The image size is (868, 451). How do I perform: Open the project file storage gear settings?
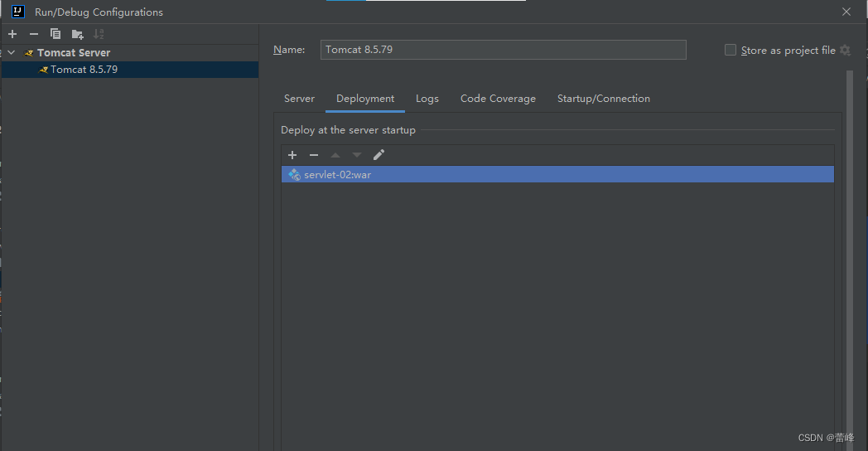845,50
